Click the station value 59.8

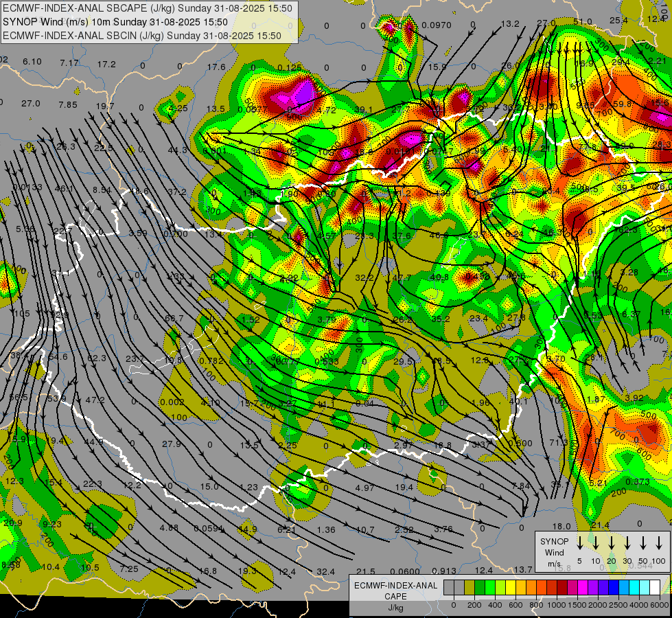[x=622, y=104]
